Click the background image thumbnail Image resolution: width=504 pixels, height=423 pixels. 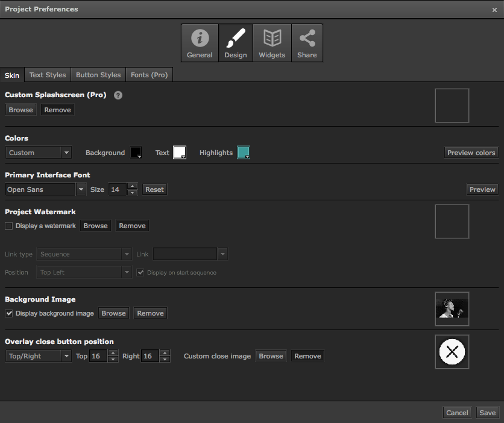[452, 309]
